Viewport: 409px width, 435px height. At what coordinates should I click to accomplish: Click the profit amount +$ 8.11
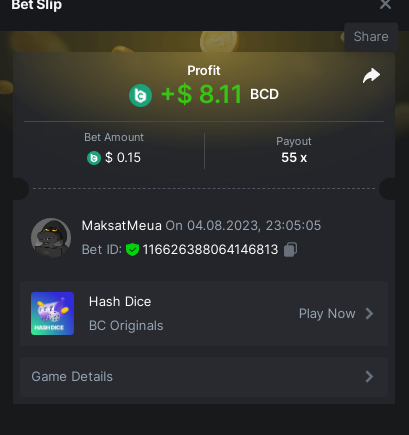pos(202,94)
